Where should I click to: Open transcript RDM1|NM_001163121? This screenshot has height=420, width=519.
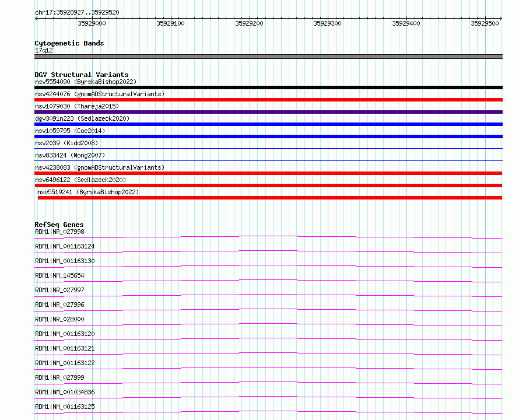coord(65,348)
